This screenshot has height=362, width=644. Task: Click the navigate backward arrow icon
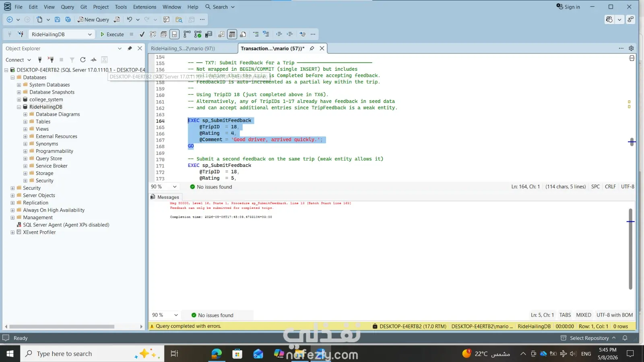click(10, 19)
